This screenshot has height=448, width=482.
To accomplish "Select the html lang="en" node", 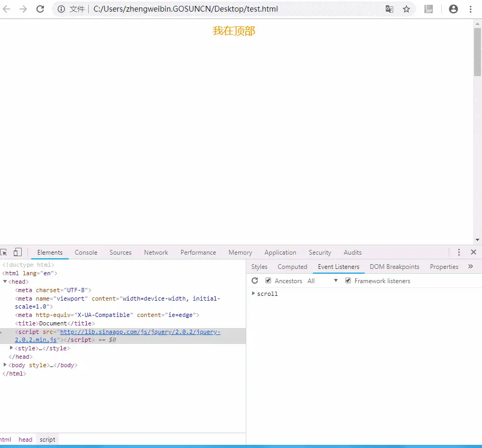I will coord(30,273).
